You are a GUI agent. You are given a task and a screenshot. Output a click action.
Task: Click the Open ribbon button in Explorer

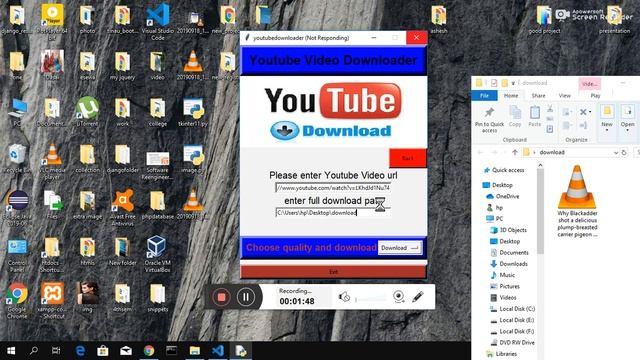point(627,117)
